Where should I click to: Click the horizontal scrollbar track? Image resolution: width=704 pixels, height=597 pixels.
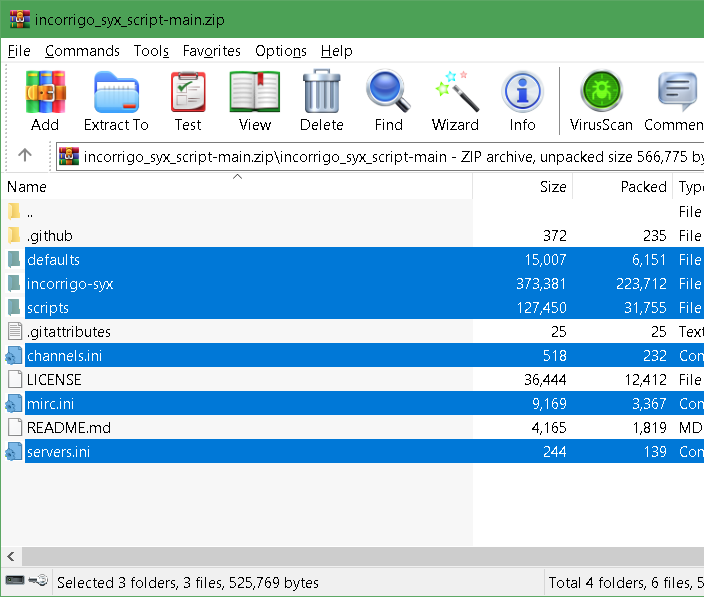pyautogui.click(x=363, y=557)
